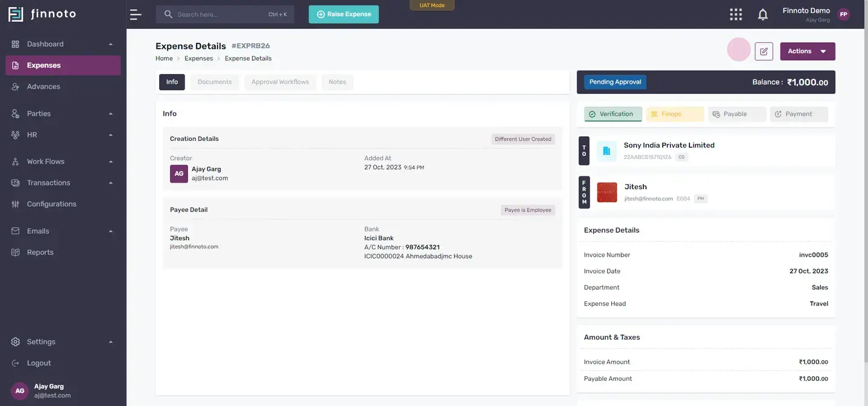Click the pink circular status indicator

click(739, 49)
